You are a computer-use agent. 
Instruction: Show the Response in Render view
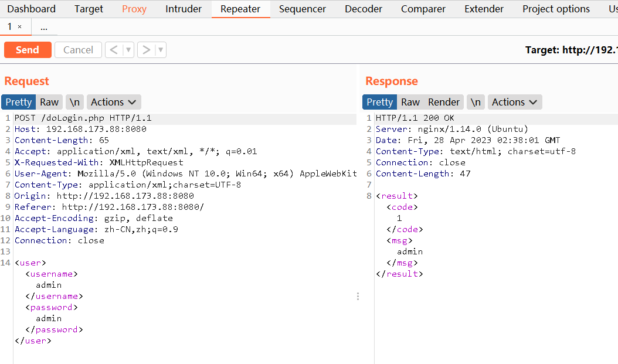click(444, 102)
